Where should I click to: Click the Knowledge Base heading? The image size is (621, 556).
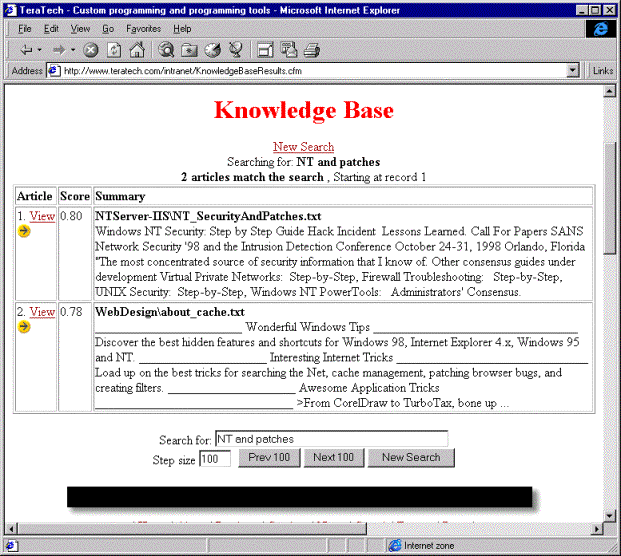304,110
